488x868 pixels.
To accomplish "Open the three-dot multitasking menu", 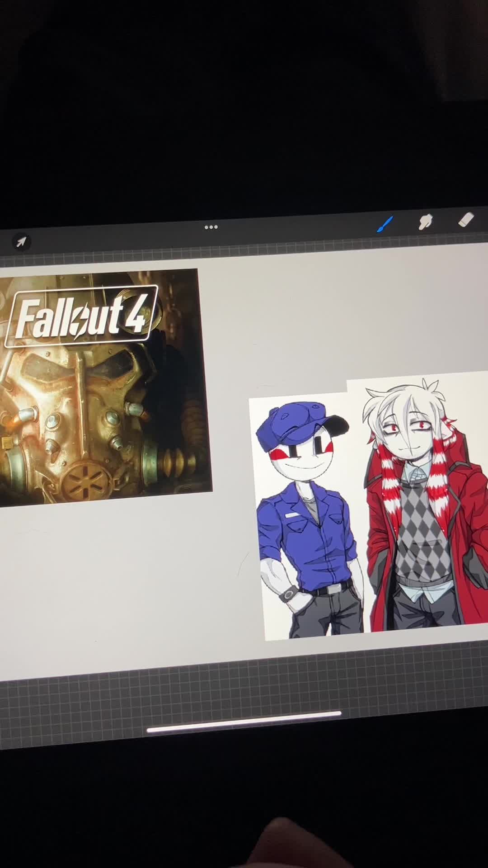I will [x=211, y=227].
